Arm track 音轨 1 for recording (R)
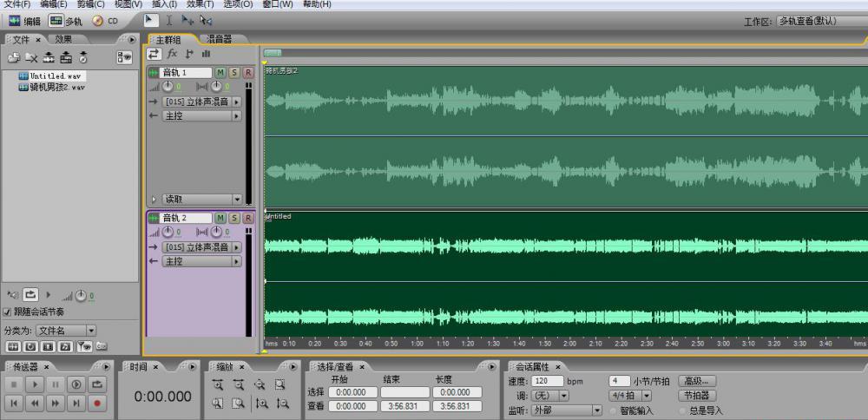 [248, 73]
